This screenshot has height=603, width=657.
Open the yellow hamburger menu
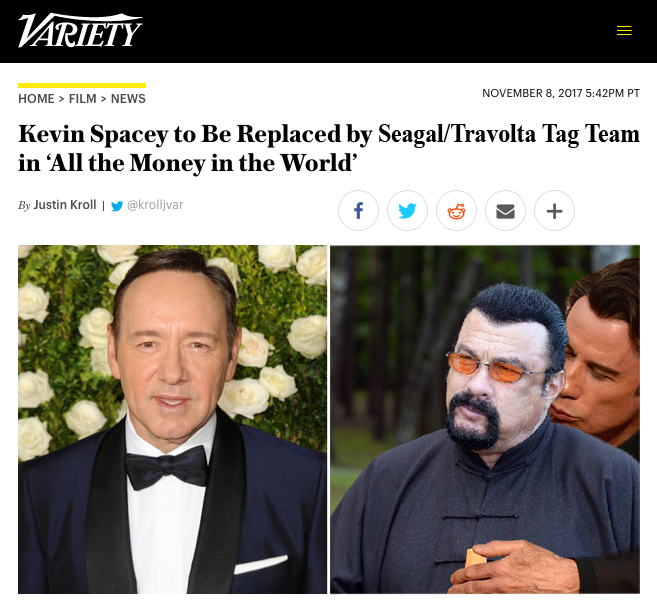tap(624, 31)
